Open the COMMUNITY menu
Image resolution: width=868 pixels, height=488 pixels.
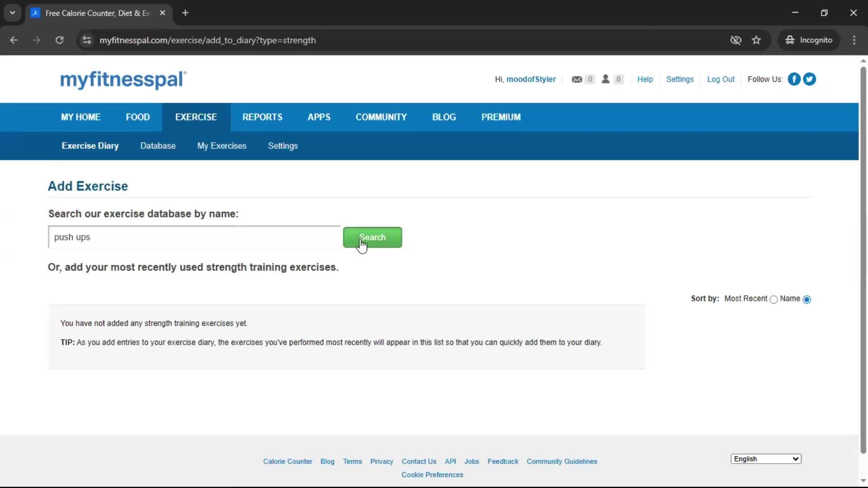(381, 117)
